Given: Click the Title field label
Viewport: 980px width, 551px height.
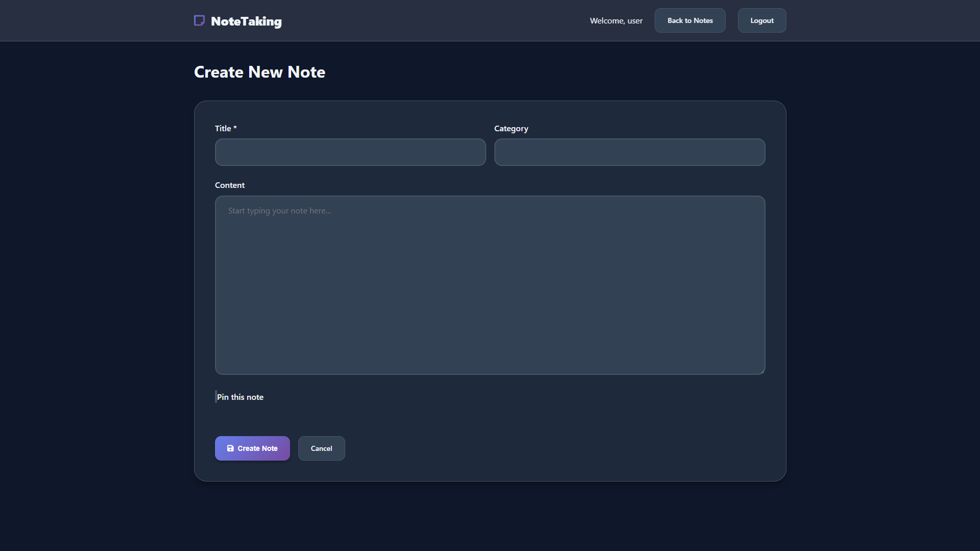Looking at the screenshot, I should point(223,129).
